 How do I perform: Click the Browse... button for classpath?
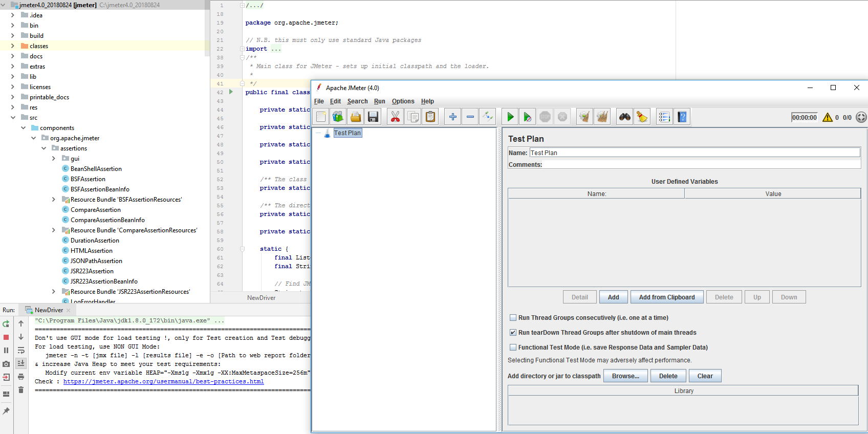(x=625, y=376)
